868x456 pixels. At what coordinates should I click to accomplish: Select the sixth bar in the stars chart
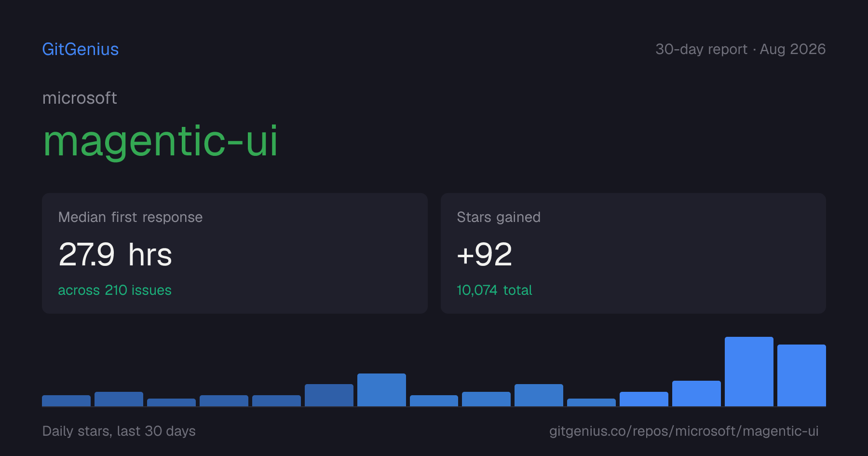pyautogui.click(x=329, y=395)
